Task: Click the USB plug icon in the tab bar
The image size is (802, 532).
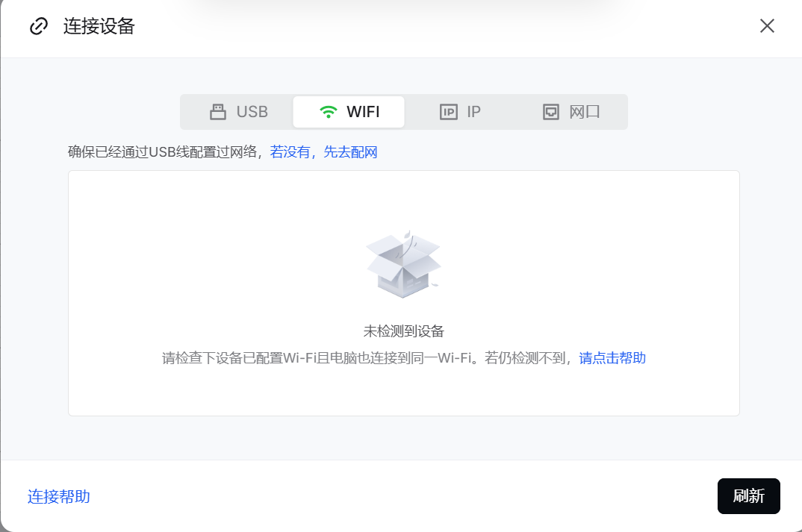Action: [x=217, y=112]
